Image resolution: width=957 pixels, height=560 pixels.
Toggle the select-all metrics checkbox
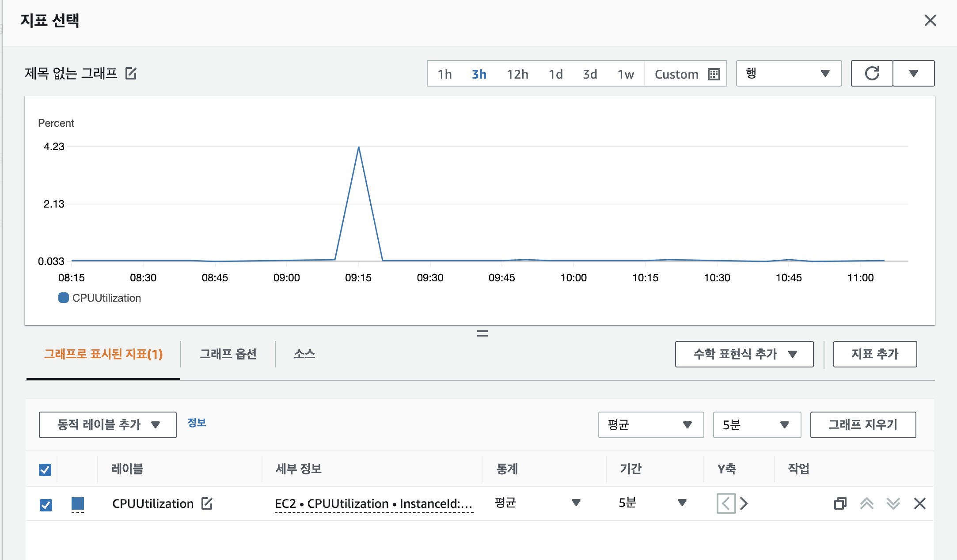point(45,469)
